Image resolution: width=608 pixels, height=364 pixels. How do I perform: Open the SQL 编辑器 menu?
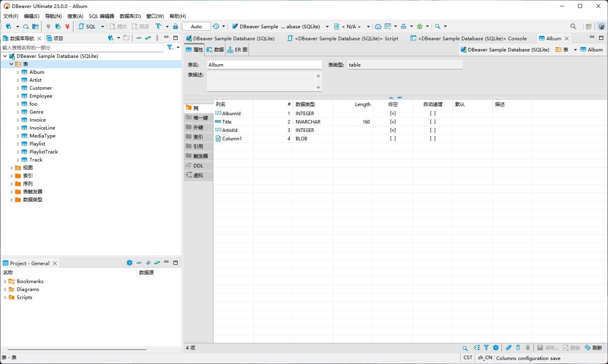tap(101, 16)
